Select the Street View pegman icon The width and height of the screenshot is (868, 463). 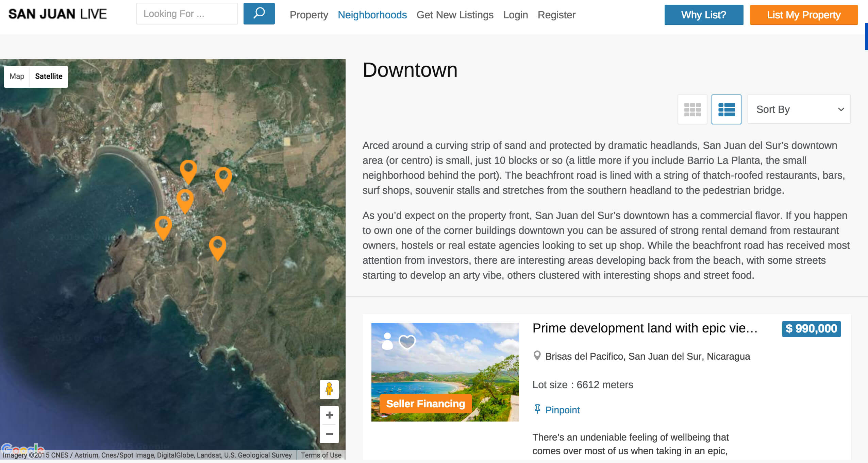point(329,389)
